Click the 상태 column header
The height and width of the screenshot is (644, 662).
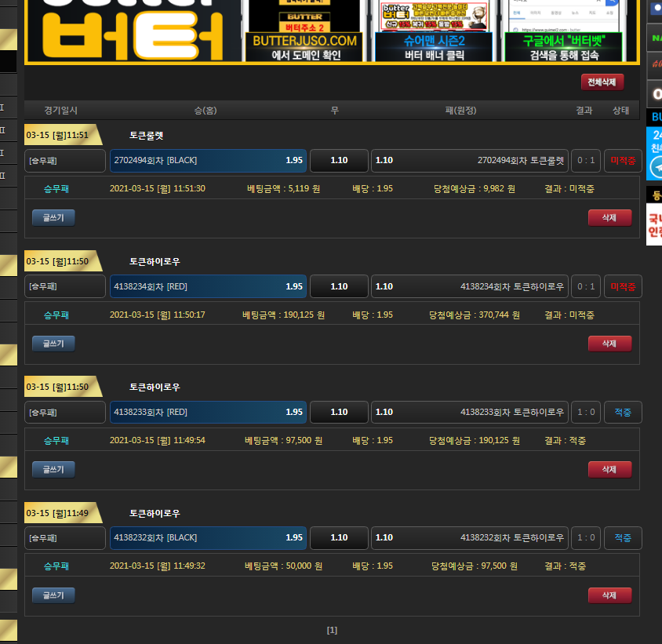620,111
